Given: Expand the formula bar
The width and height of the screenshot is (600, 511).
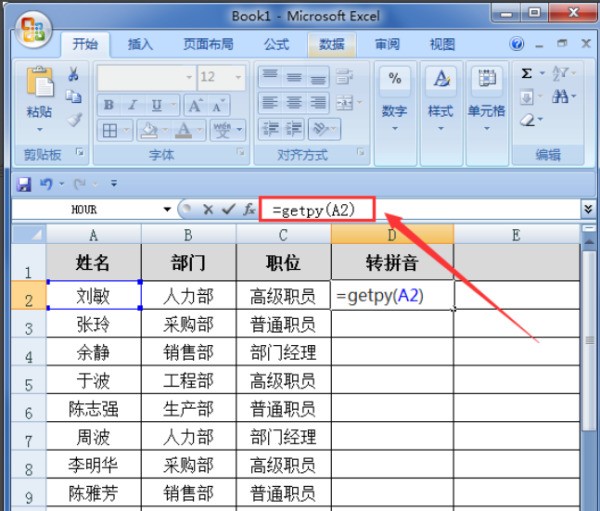Looking at the screenshot, I should pos(588,210).
